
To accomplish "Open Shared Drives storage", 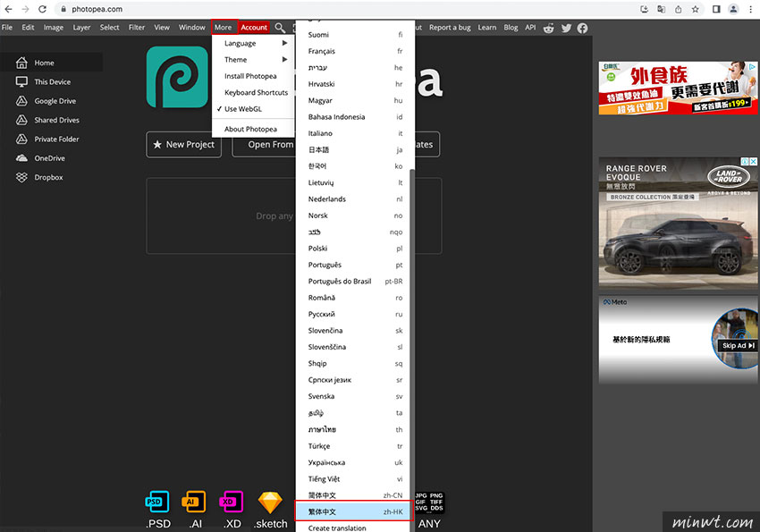I will click(51, 120).
